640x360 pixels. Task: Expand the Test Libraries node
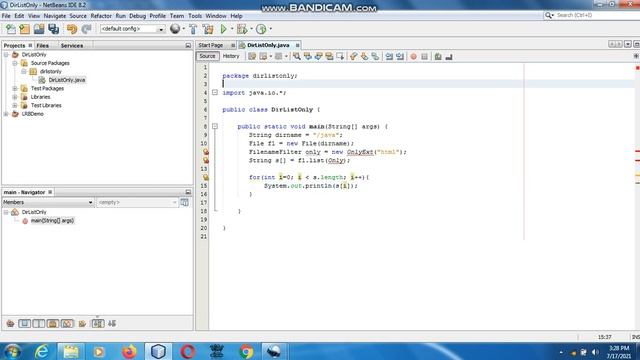(15, 105)
